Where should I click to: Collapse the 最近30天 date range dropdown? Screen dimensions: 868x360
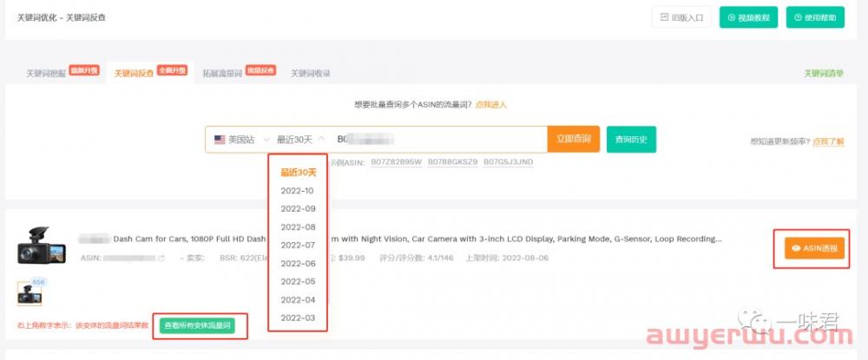point(300,140)
